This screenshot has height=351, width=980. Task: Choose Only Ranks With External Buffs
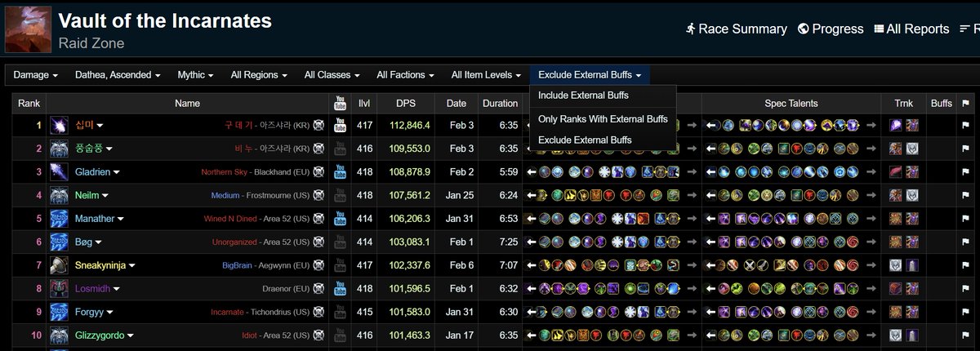coord(603,119)
